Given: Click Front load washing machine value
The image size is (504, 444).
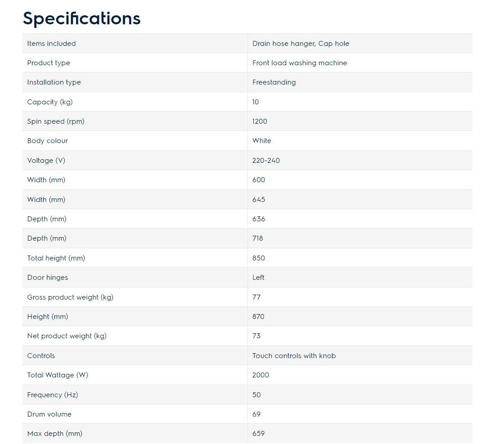Looking at the screenshot, I should pyautogui.click(x=300, y=63).
